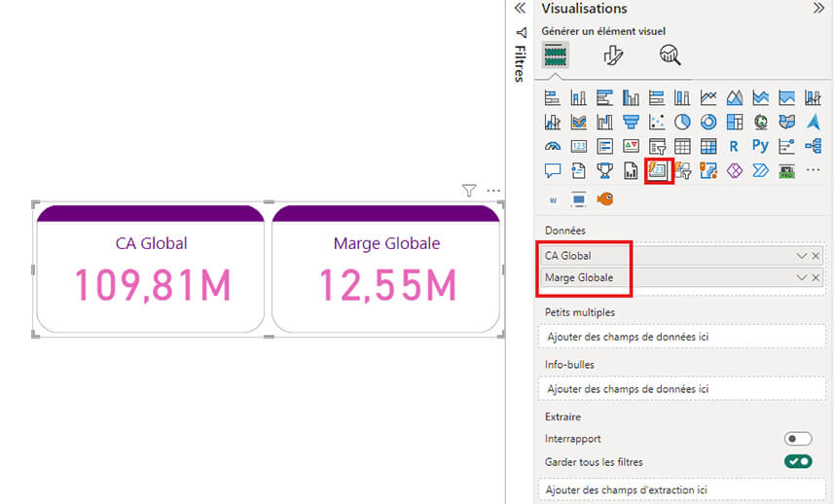Collapse the Visualisations pane double chevron
The height and width of the screenshot is (504, 834).
818,8
